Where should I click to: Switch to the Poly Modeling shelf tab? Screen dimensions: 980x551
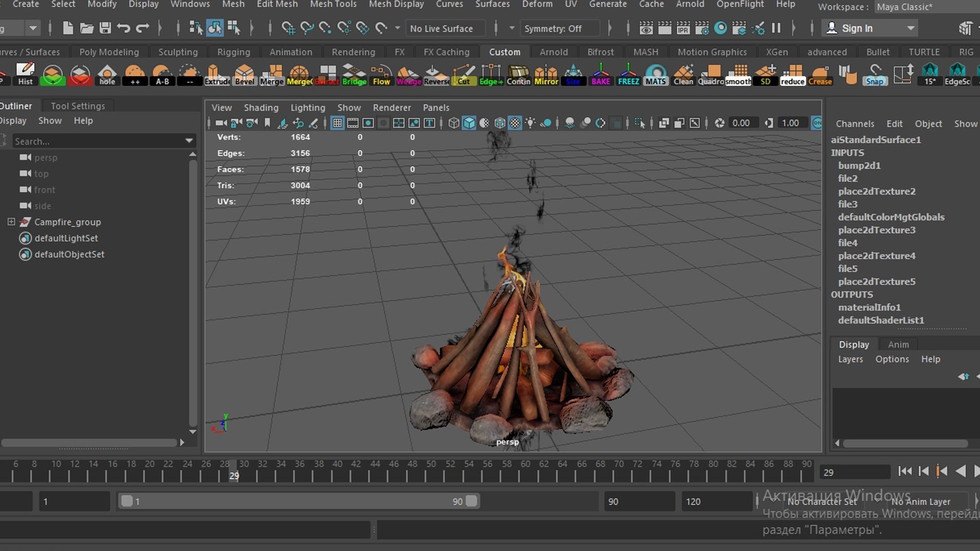pyautogui.click(x=109, y=52)
